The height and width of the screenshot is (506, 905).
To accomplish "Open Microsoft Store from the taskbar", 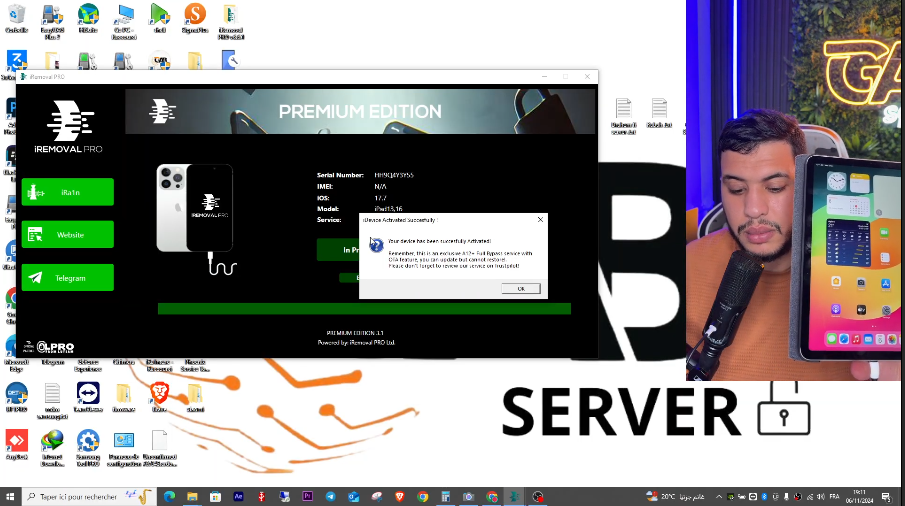I will [215, 496].
